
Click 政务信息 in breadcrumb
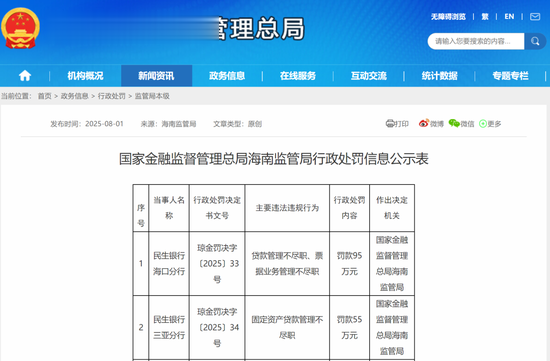(74, 96)
